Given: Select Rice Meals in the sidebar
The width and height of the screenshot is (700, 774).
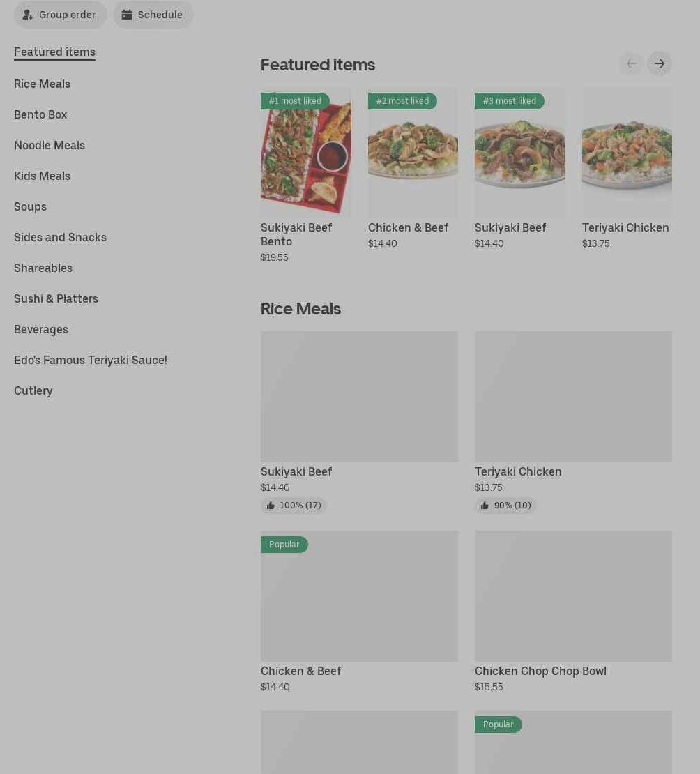Looking at the screenshot, I should 42,84.
